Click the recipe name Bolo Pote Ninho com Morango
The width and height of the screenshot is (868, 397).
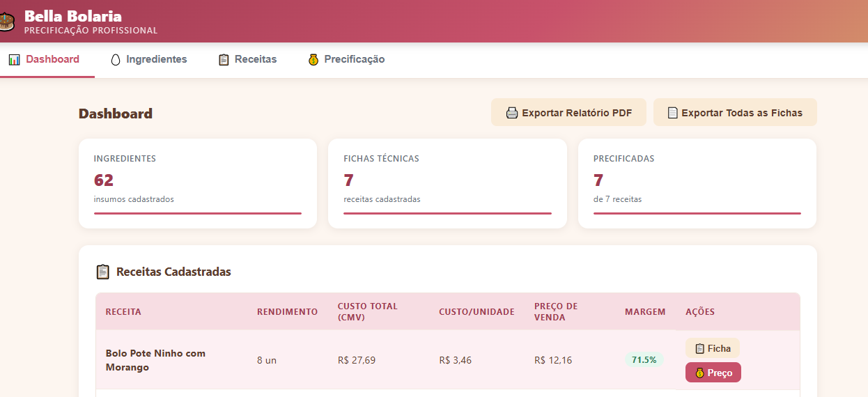click(x=155, y=360)
